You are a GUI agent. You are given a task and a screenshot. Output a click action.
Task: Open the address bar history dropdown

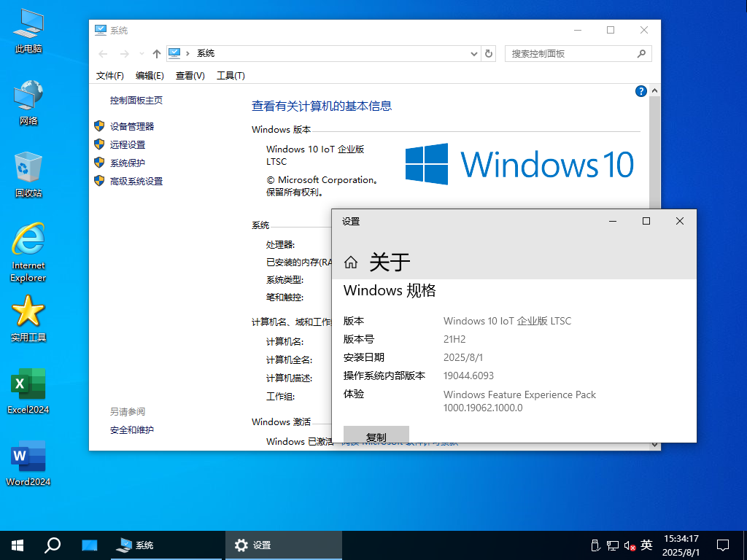pos(474,54)
